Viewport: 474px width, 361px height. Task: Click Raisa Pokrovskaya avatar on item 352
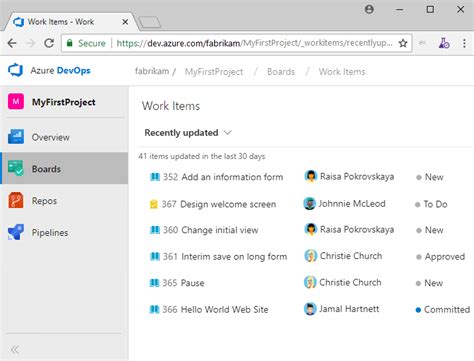coord(311,176)
